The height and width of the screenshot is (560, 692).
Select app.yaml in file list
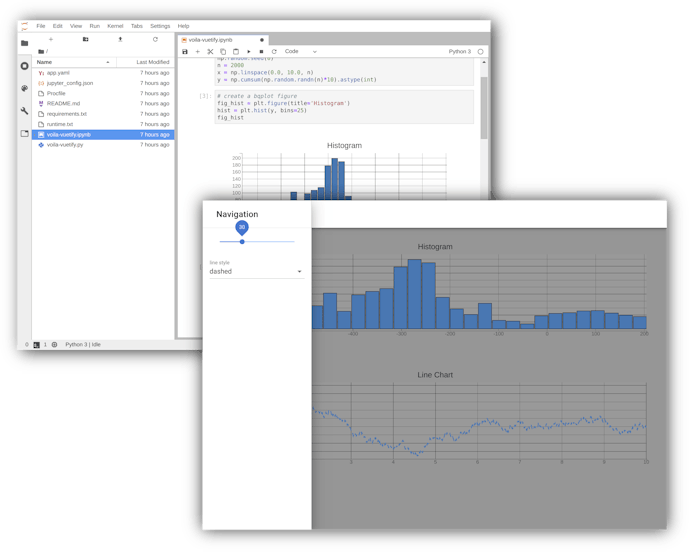103,73
